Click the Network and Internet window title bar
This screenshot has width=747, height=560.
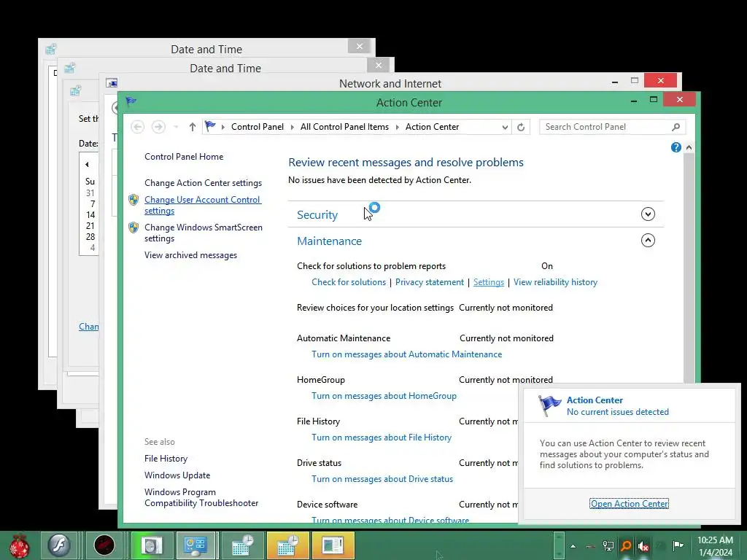pos(390,83)
